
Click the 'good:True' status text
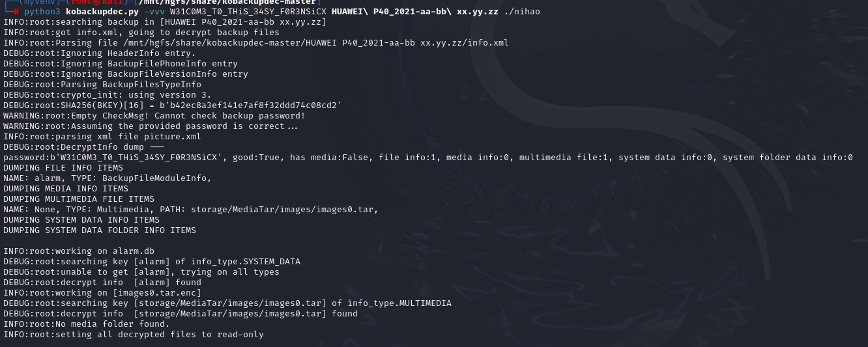(261, 158)
